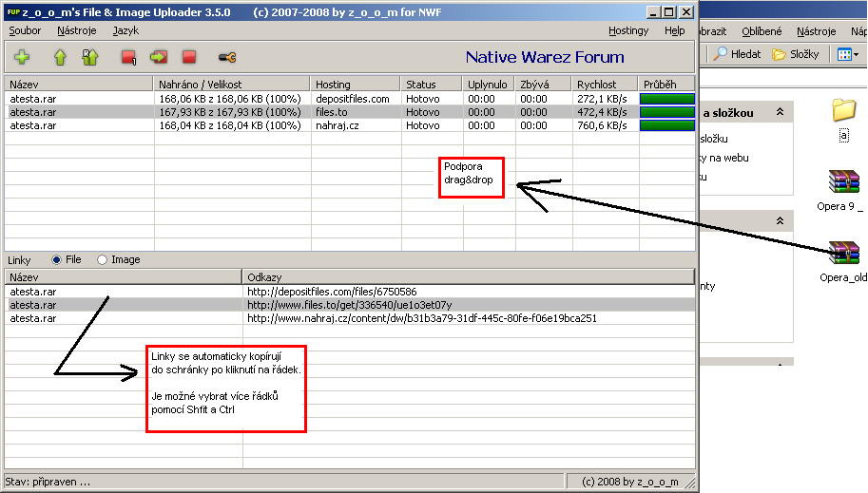Copy the www.nahraj.cz/content link row

click(350, 318)
